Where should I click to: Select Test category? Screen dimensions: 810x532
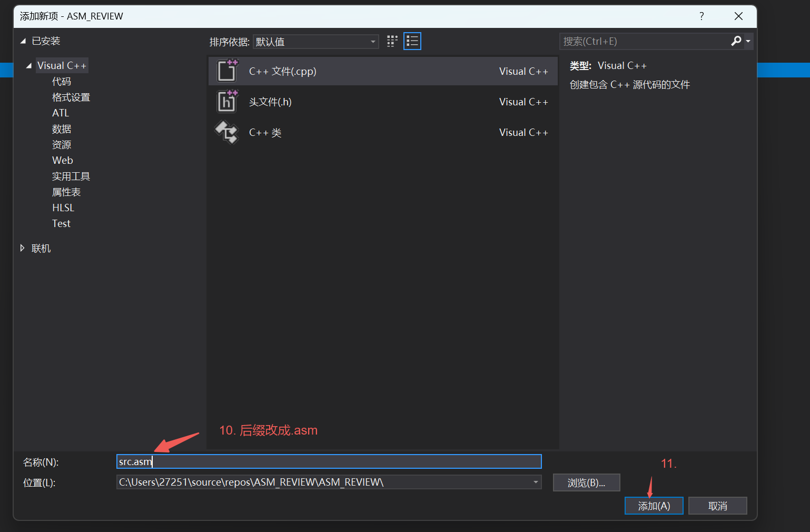click(x=61, y=224)
